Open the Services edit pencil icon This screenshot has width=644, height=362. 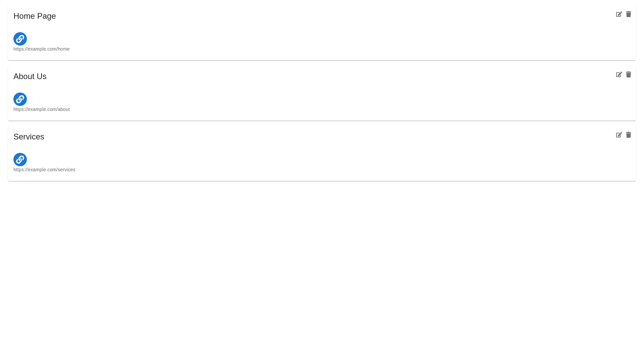(619, 135)
